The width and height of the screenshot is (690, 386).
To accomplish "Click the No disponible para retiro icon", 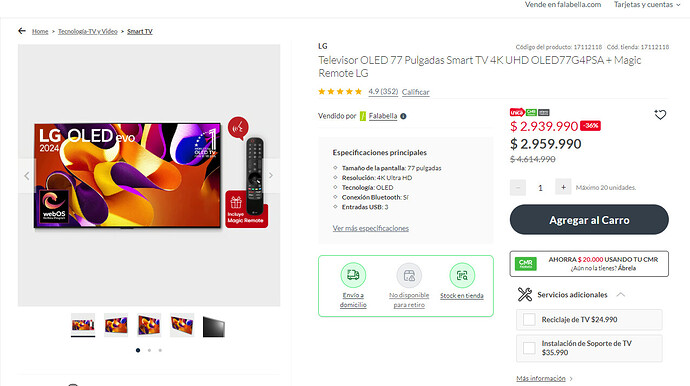I will [409, 275].
